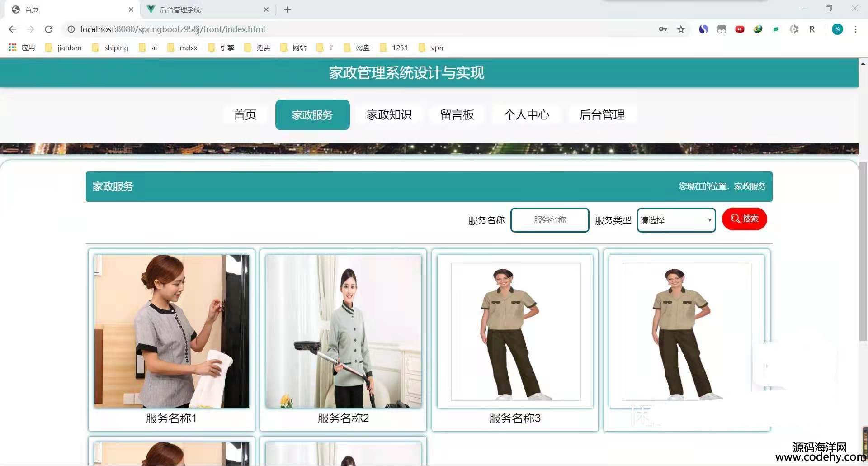
Task: Open the 网站 bookmark folder
Action: [x=293, y=48]
